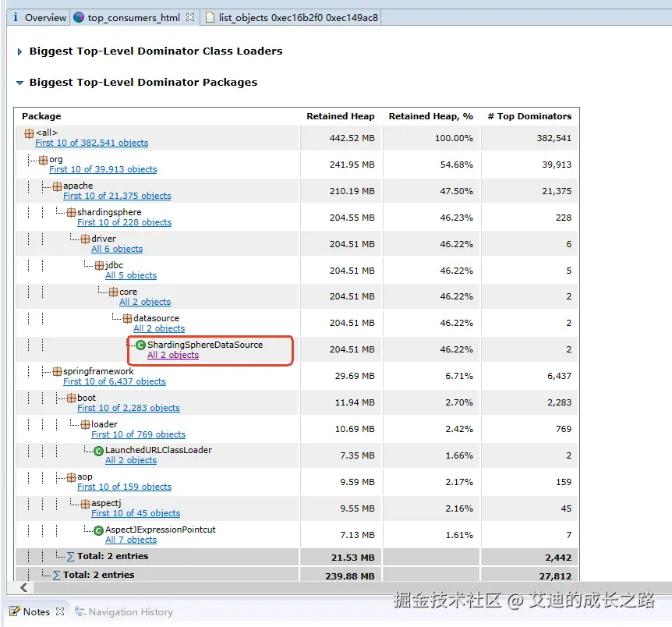Click the ShardingSphereDataSource class icon
672x627 pixels.
pos(140,345)
